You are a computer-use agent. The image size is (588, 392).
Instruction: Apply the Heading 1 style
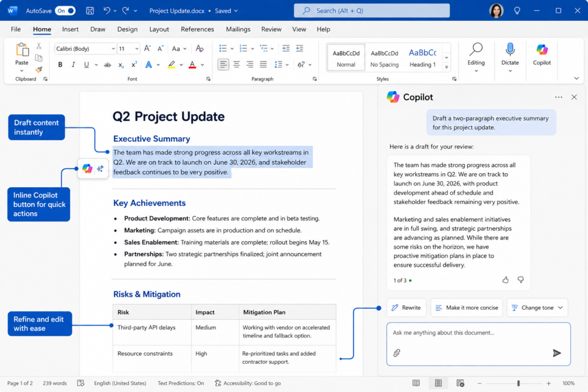click(423, 58)
